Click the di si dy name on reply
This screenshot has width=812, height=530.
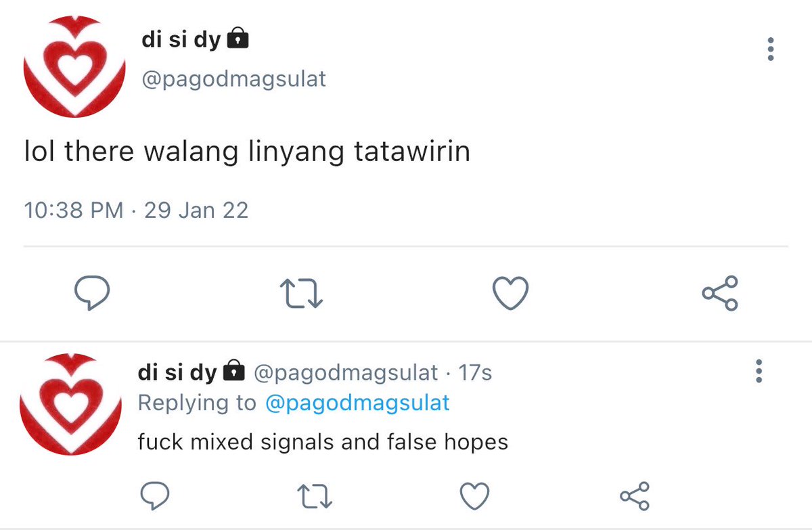pos(177,372)
